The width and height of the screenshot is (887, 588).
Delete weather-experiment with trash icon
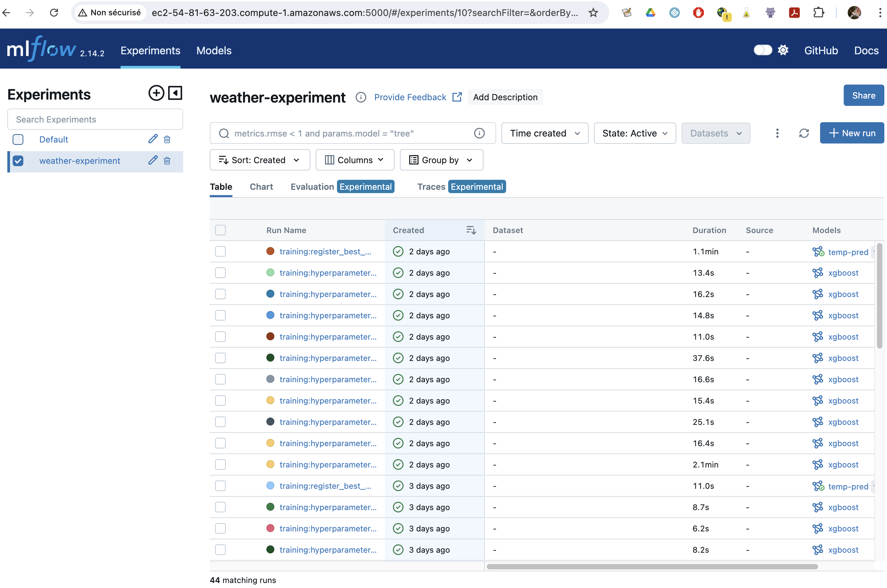click(x=167, y=161)
